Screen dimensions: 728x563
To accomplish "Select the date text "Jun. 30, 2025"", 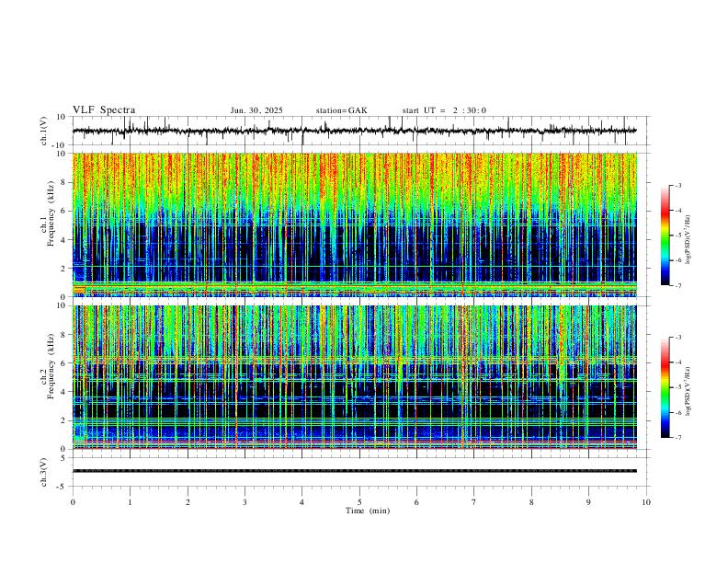I will [256, 110].
